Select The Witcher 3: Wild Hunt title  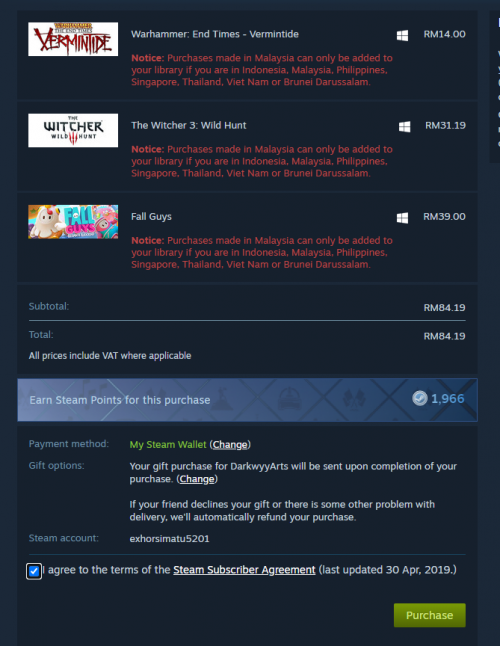click(189, 125)
